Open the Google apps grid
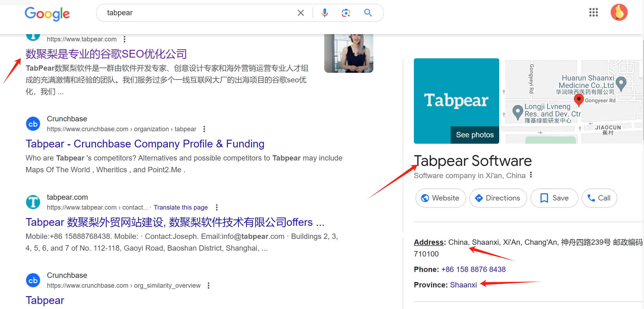 [593, 12]
